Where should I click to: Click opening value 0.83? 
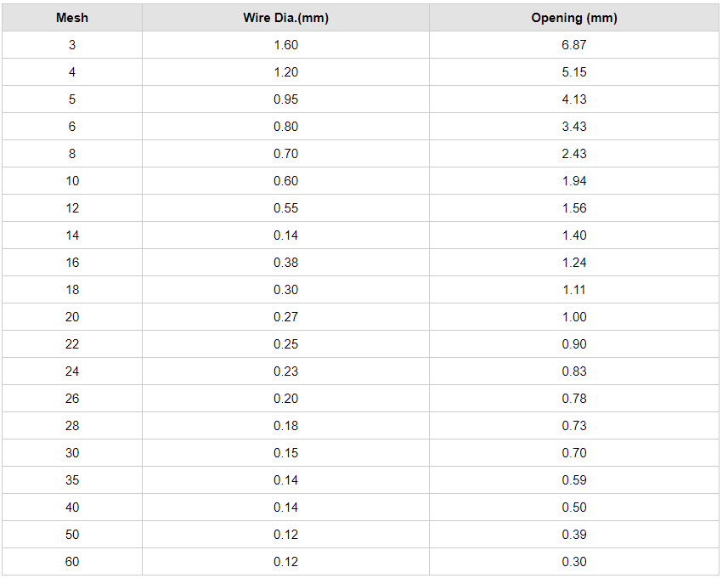click(x=574, y=371)
